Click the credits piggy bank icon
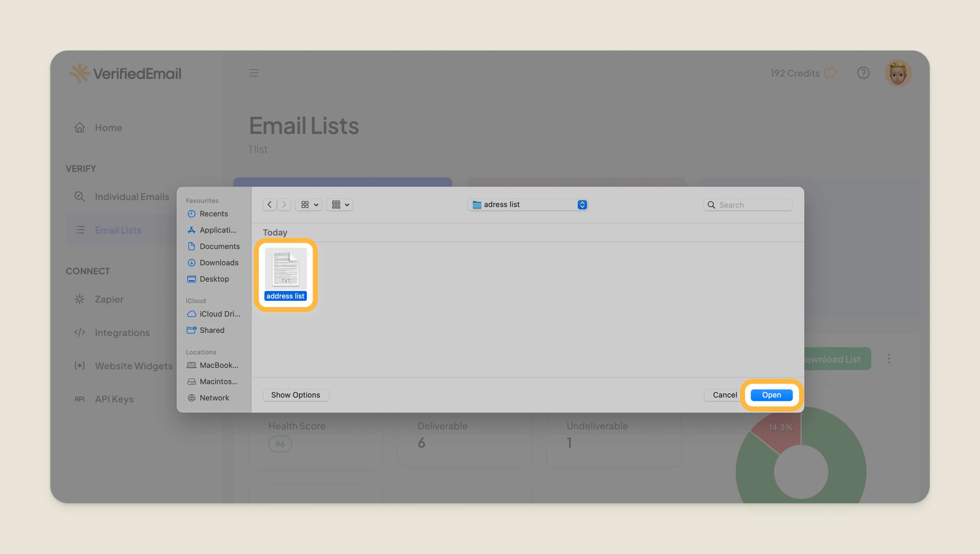Viewport: 980px width, 554px height. 831,73
